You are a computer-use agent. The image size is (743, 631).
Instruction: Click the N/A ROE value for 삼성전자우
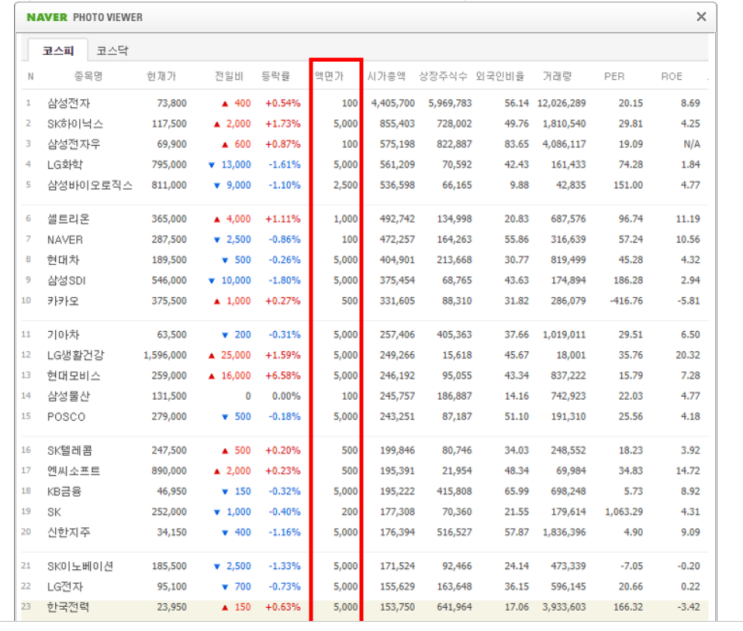click(691, 144)
